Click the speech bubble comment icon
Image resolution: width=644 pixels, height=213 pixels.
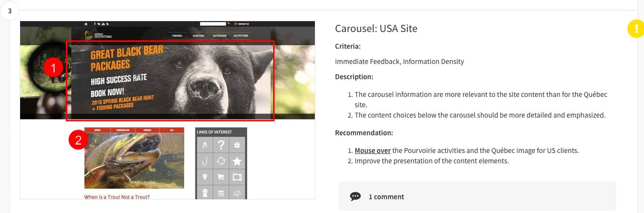click(x=355, y=196)
